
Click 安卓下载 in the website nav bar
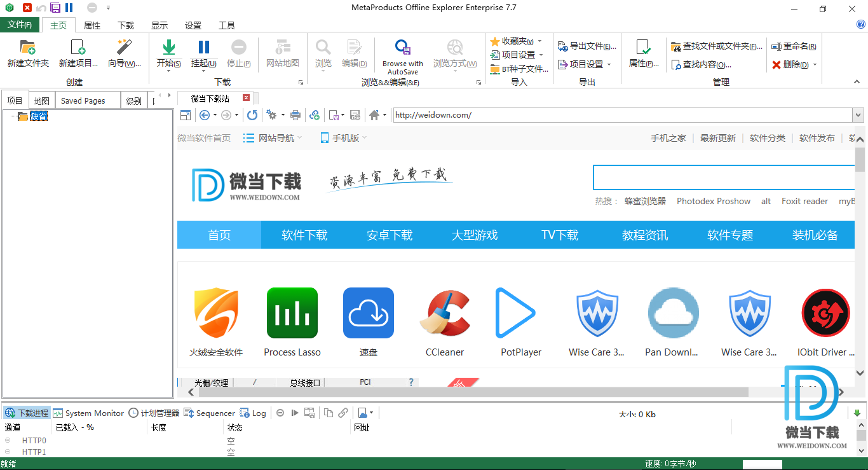[x=390, y=235]
